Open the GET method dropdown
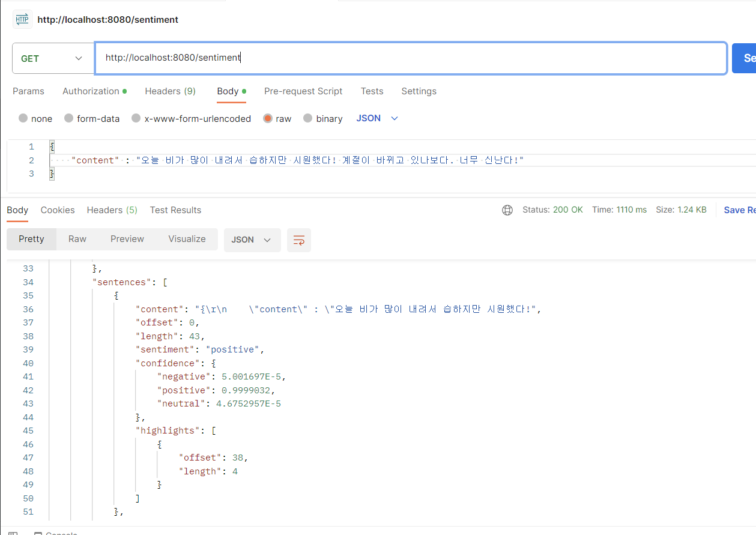Image resolution: width=756 pixels, height=535 pixels. click(x=53, y=58)
